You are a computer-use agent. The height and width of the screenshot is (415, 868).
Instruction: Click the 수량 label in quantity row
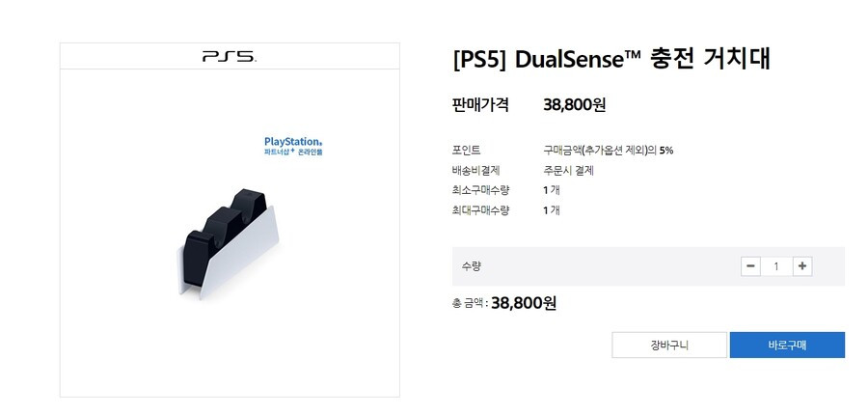471,266
